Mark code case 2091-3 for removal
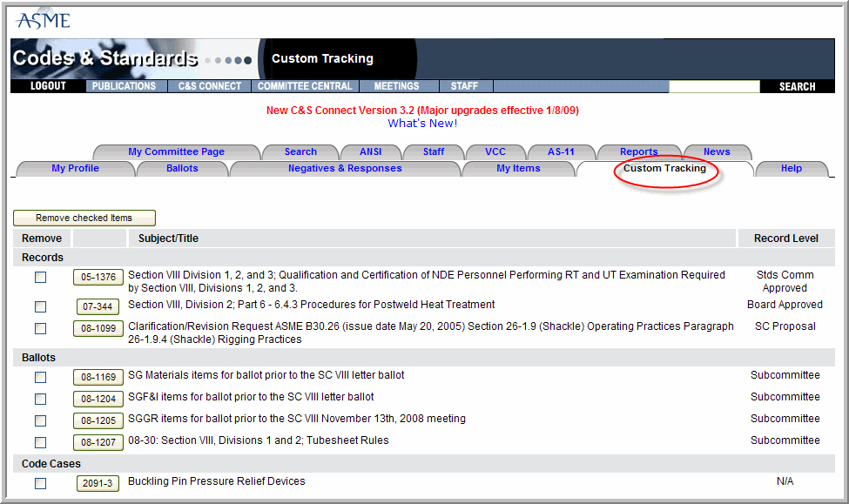This screenshot has height=504, width=849. coord(41,483)
